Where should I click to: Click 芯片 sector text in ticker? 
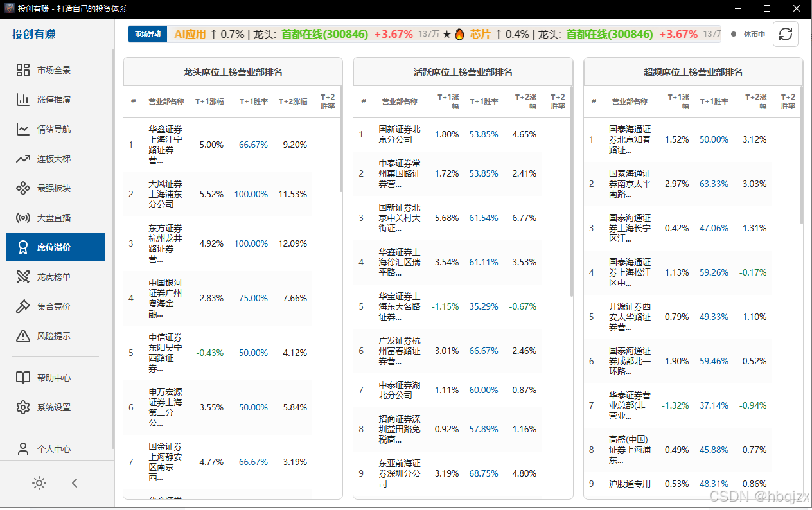480,34
